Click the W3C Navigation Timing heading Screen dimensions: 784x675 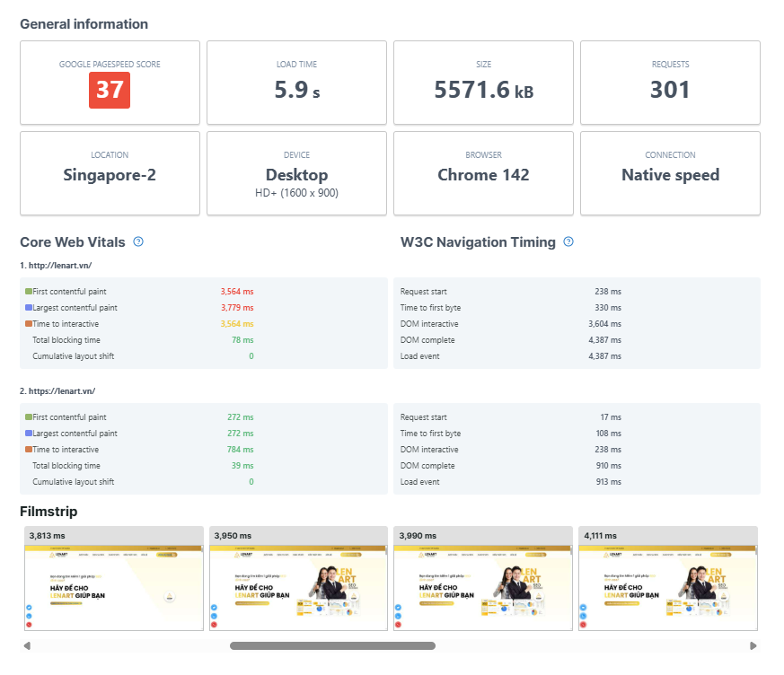point(476,241)
